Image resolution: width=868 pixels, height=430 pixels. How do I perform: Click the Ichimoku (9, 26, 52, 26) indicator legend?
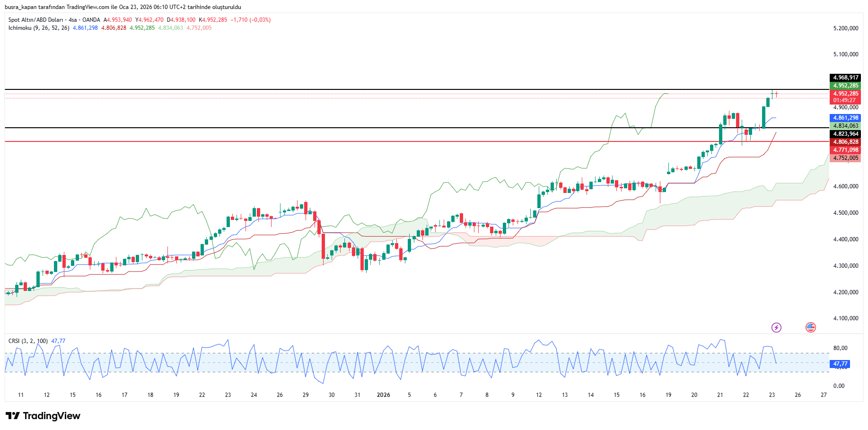point(39,28)
